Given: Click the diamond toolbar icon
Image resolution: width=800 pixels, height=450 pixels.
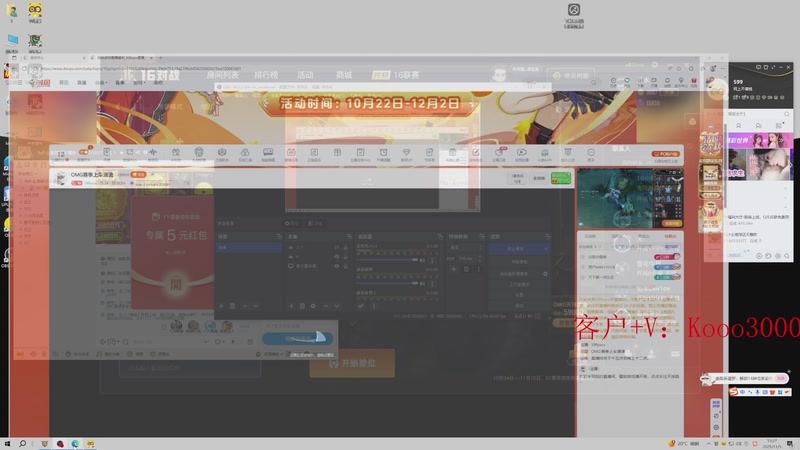Looking at the screenshot, I should 406,153.
